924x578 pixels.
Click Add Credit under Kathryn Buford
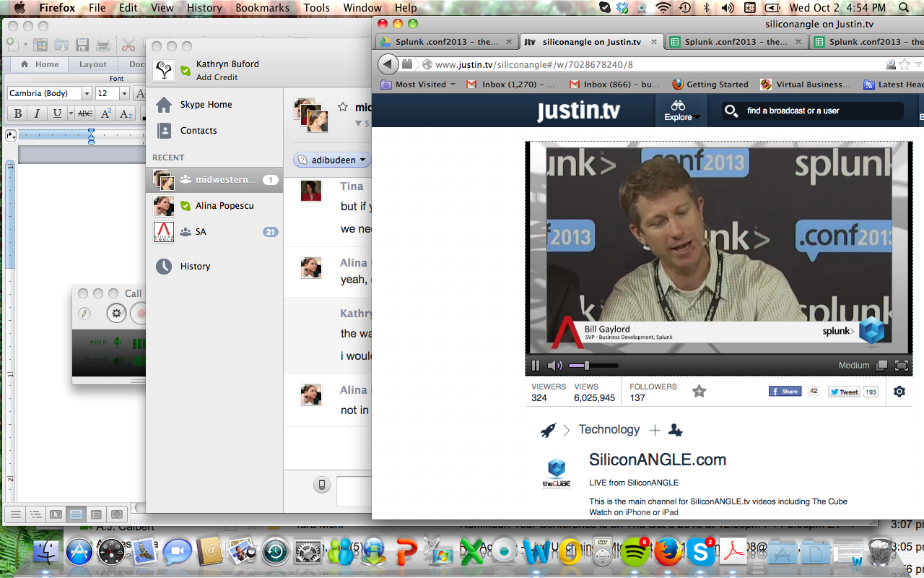tap(217, 77)
